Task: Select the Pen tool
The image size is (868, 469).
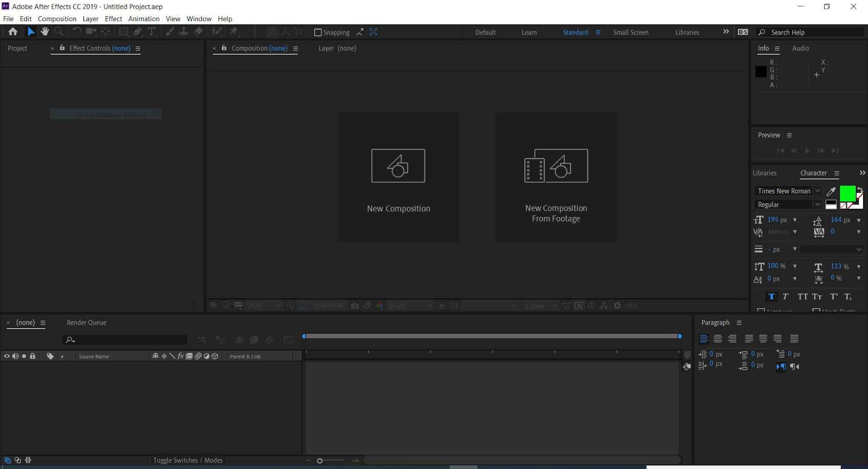Action: [138, 32]
